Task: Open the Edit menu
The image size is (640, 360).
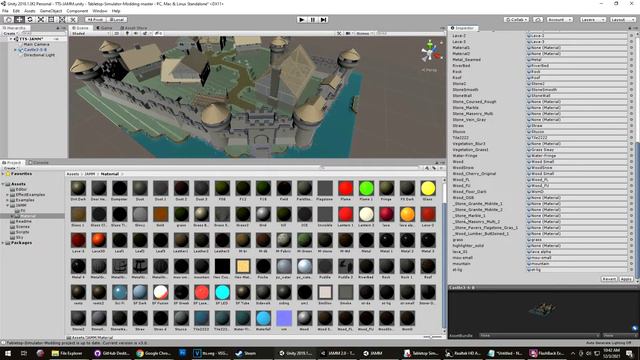Action: click(x=16, y=11)
